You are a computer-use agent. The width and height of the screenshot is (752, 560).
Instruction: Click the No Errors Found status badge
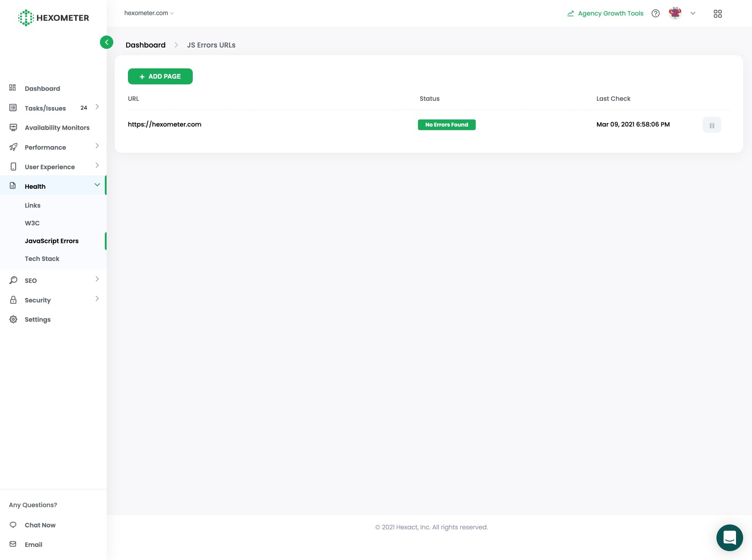(x=447, y=125)
